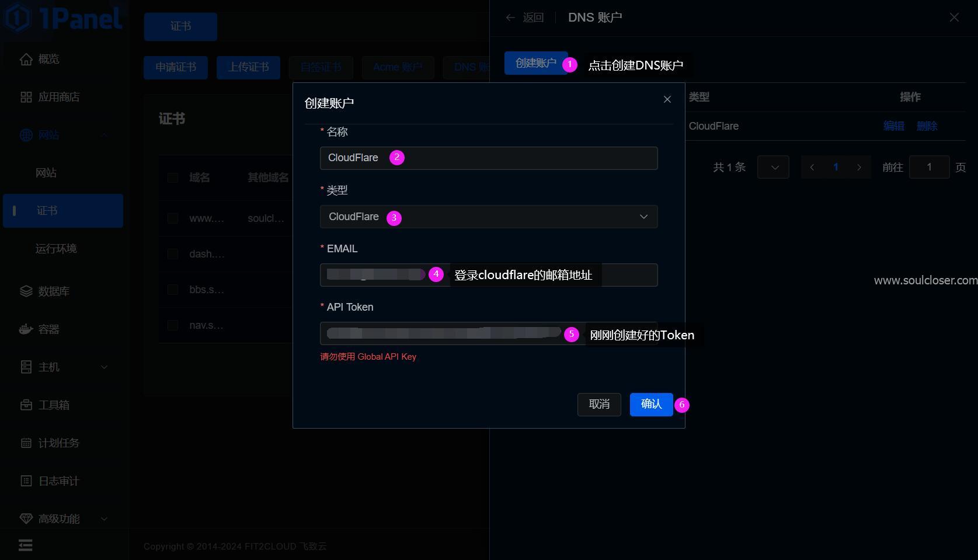The height and width of the screenshot is (560, 978).
Task: Open the 网站 submenu item
Action: [46, 173]
